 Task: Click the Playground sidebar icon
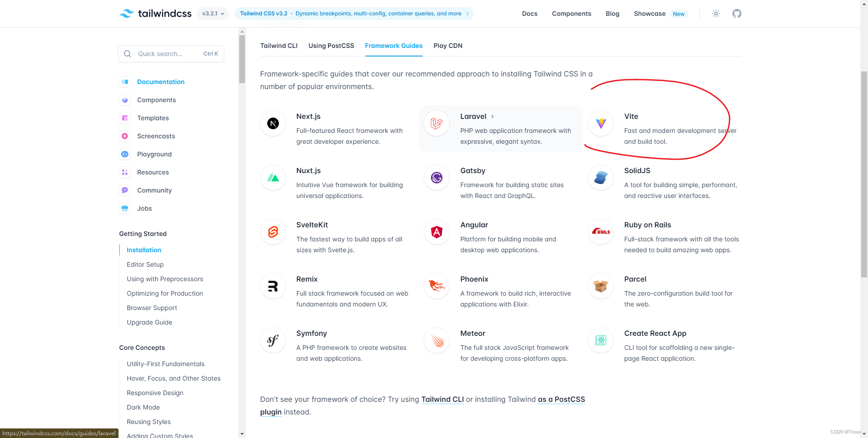pos(125,154)
